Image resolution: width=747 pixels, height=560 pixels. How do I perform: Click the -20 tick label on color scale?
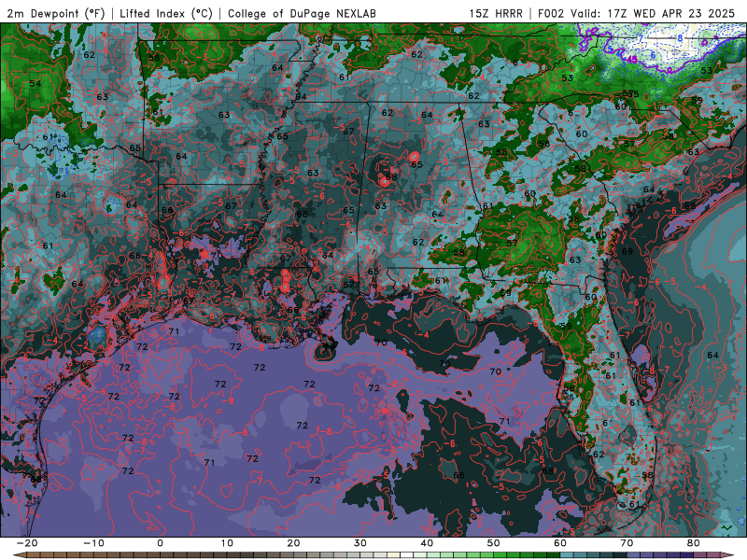click(x=27, y=543)
